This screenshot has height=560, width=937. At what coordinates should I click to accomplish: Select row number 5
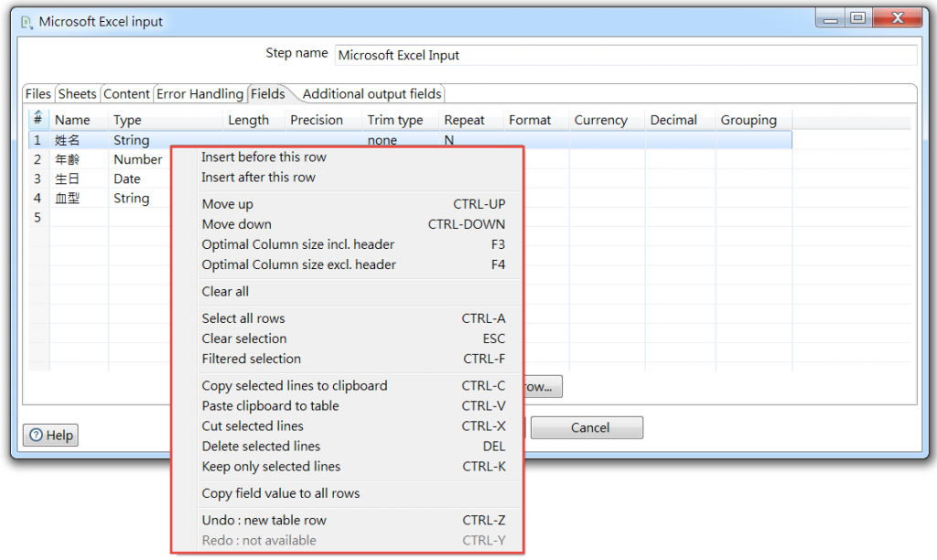[38, 218]
